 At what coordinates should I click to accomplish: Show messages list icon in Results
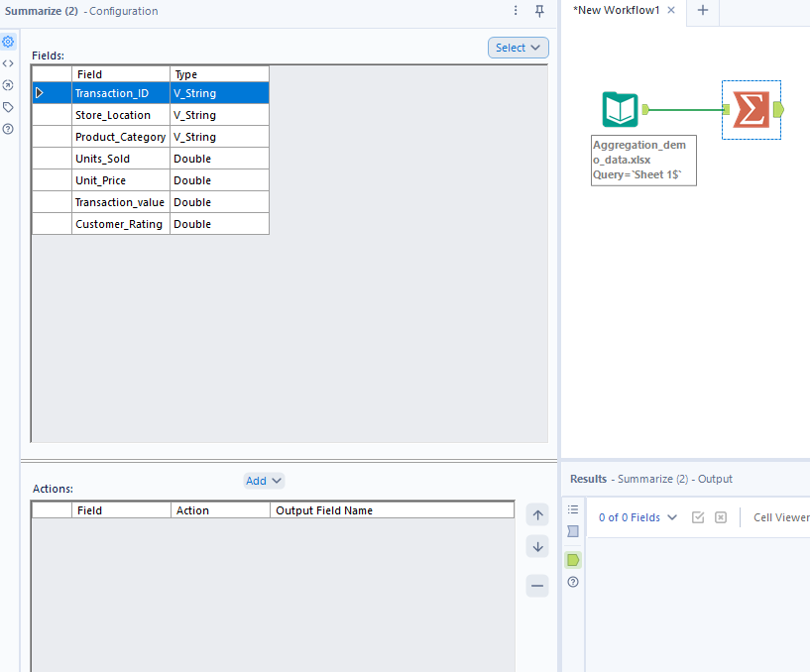click(573, 509)
